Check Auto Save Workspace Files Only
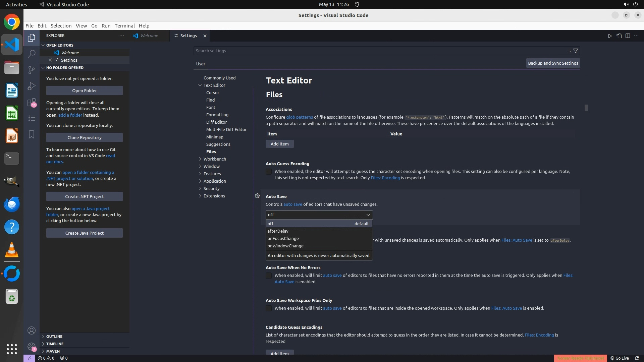Viewport: 644px width, 362px height. (x=269, y=308)
